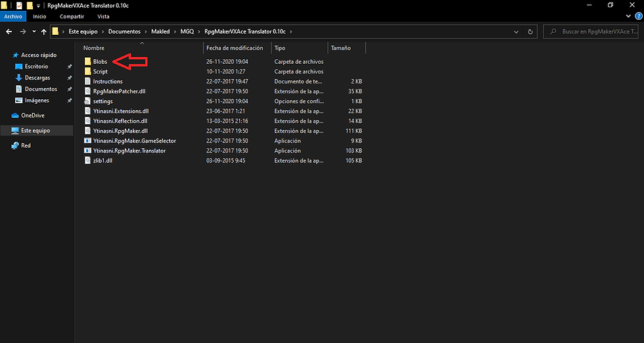Open the Script folder icon
The image size is (644, 343).
87,72
